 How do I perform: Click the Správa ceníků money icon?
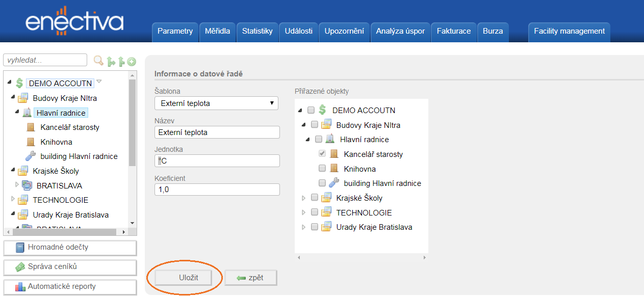click(20, 267)
